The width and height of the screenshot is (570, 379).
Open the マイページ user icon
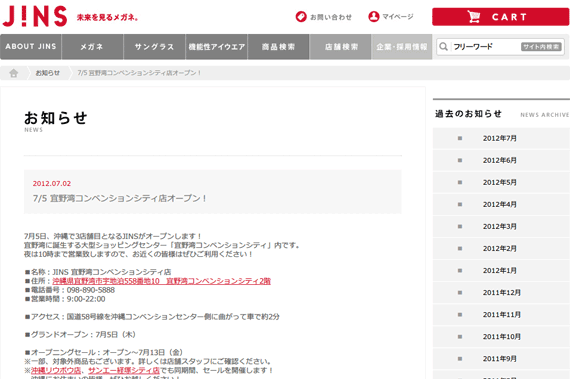coord(374,16)
